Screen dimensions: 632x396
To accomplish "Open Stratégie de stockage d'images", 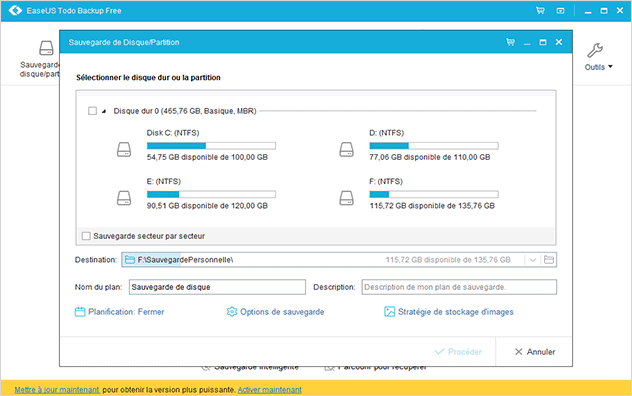I will (456, 312).
